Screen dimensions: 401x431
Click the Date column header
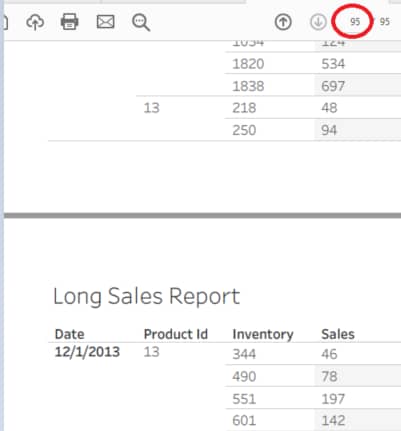click(69, 334)
